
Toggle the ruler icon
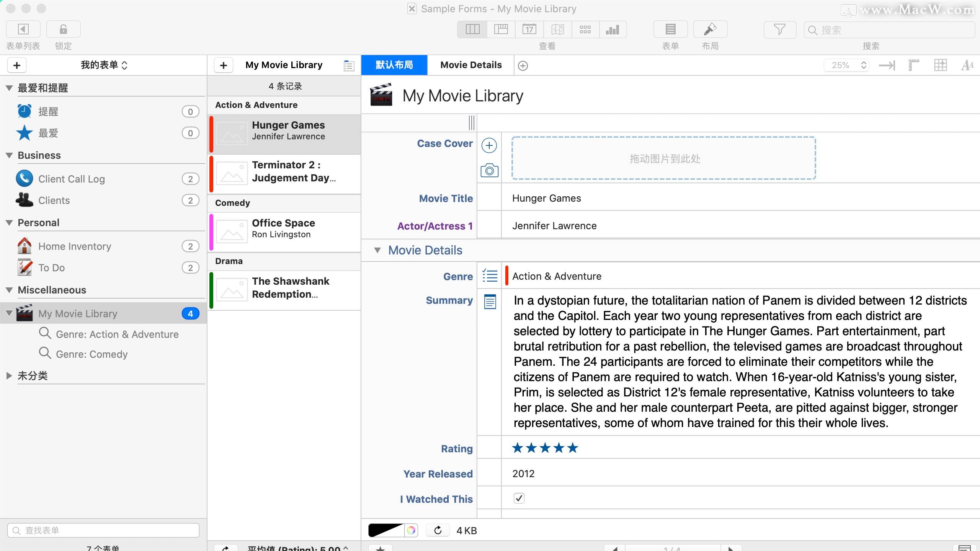(913, 65)
